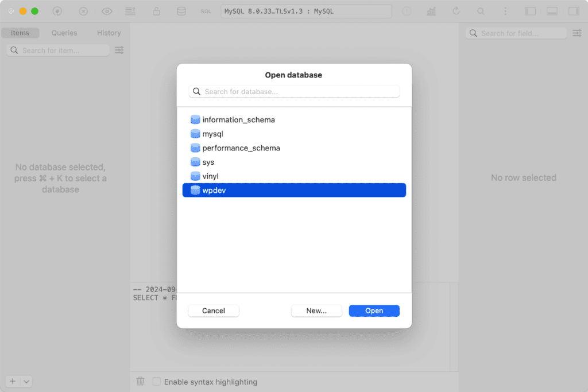This screenshot has height=392, width=588.
Task: Click the toolbar magnifier search icon
Action: tap(481, 11)
